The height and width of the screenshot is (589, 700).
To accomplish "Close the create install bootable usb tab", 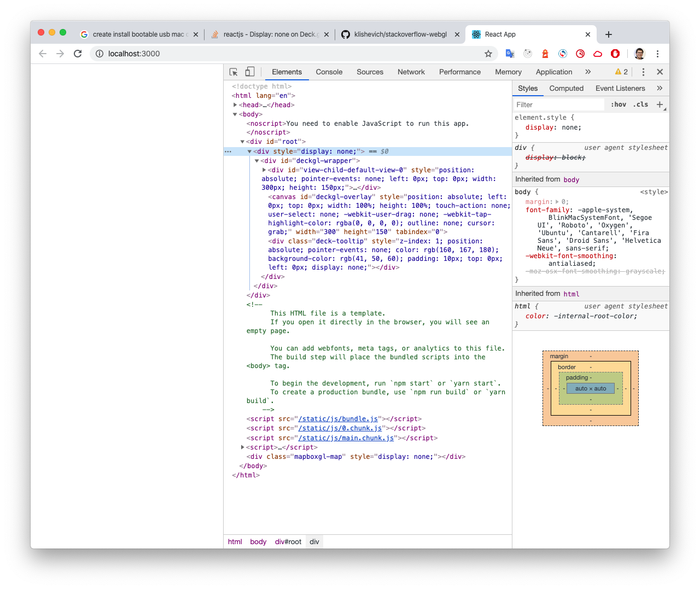I will [196, 34].
